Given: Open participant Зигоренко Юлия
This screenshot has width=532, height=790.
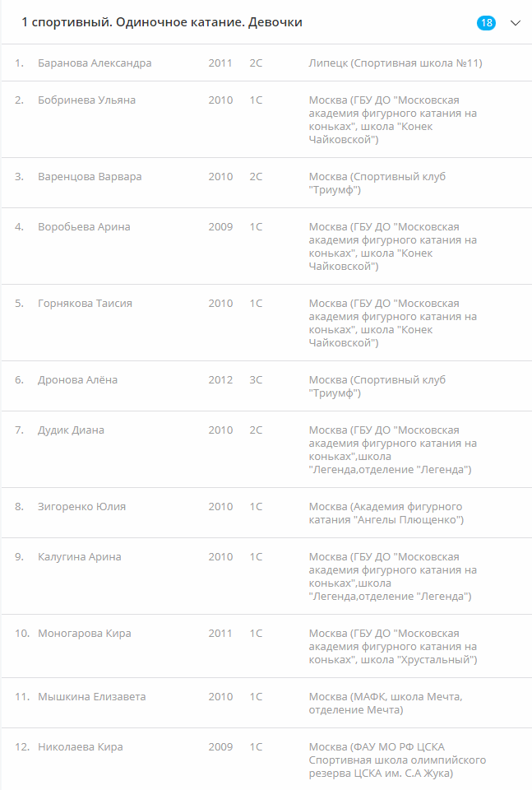Looking at the screenshot, I should pos(81,507).
